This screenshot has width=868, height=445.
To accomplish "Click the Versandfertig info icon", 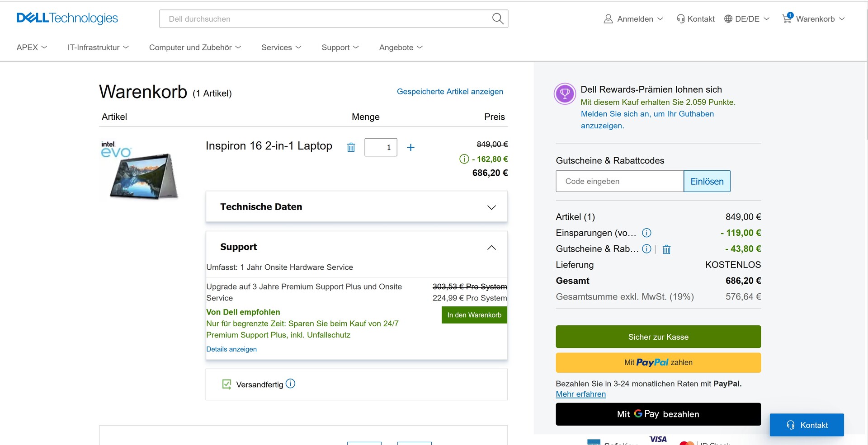I will pos(290,384).
